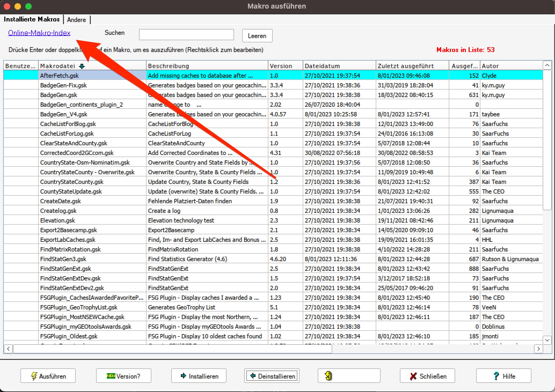Switch to the Andere tab
Viewport: 555px width, 392px height.
[76, 20]
